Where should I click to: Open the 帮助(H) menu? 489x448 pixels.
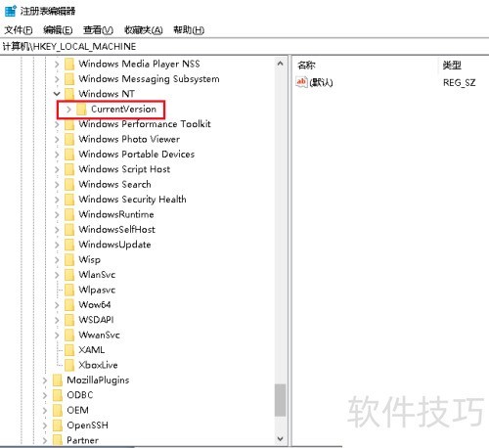(x=189, y=30)
